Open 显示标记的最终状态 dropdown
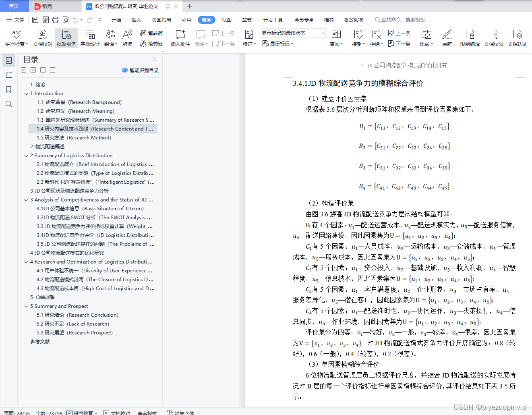Image resolution: width=532 pixels, height=415 pixels. pyautogui.click(x=293, y=33)
